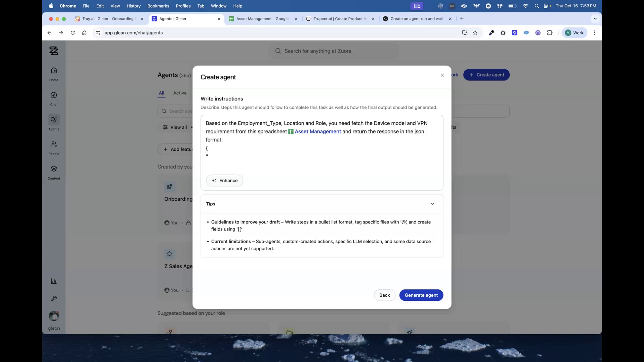
Task: Collapse the Tips section
Action: tap(432, 204)
